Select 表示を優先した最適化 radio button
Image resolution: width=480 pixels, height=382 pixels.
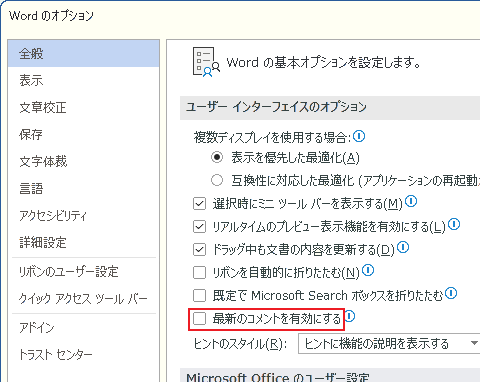[217, 157]
